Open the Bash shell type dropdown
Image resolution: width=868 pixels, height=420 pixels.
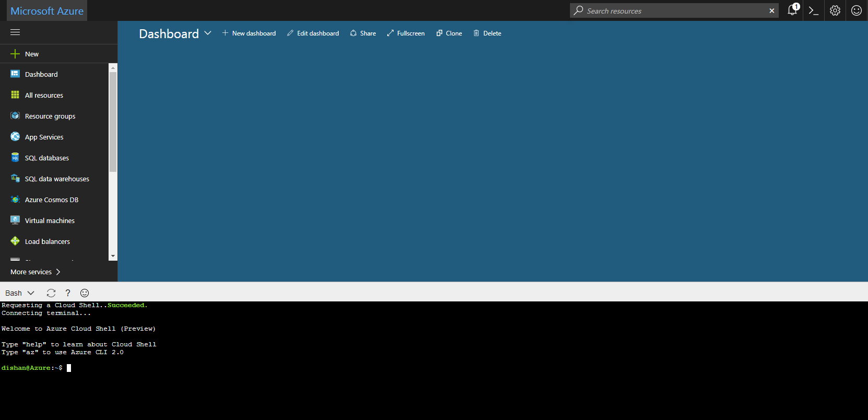tap(20, 293)
